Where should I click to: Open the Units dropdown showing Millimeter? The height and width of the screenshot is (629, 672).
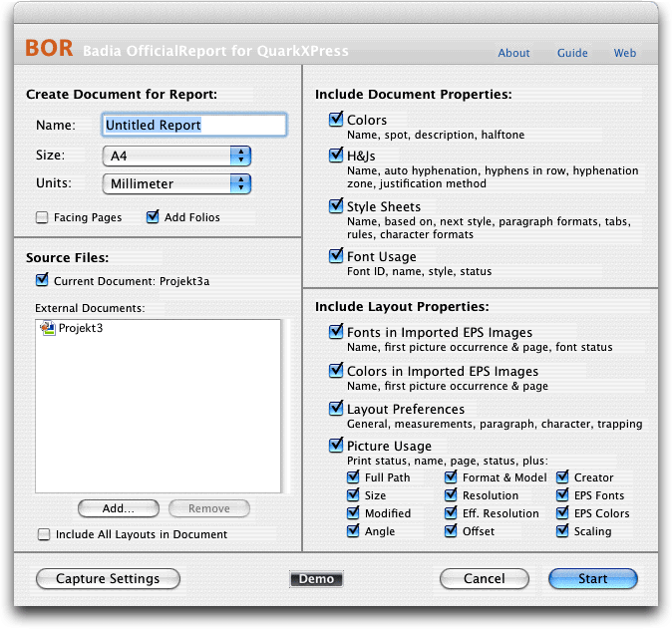[x=176, y=183]
